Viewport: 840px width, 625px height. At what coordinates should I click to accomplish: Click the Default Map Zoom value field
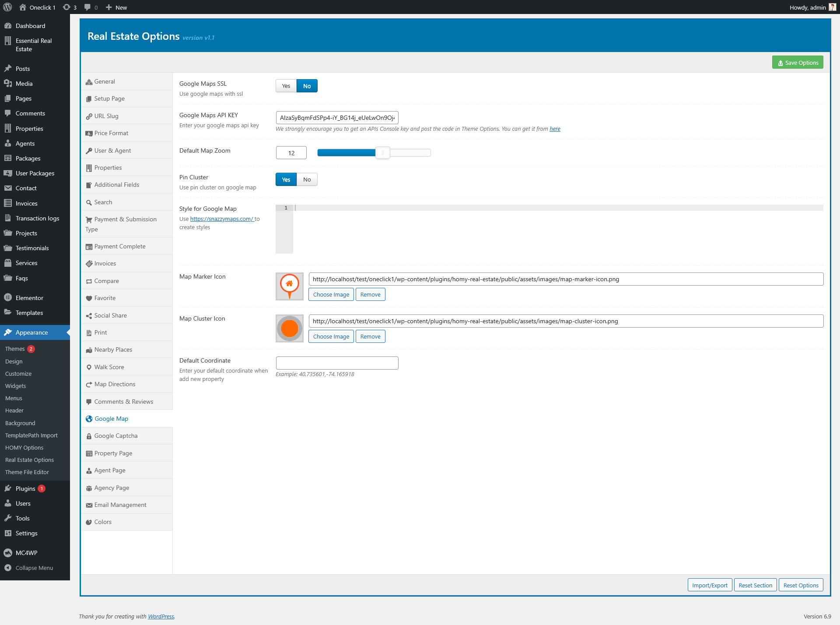291,153
